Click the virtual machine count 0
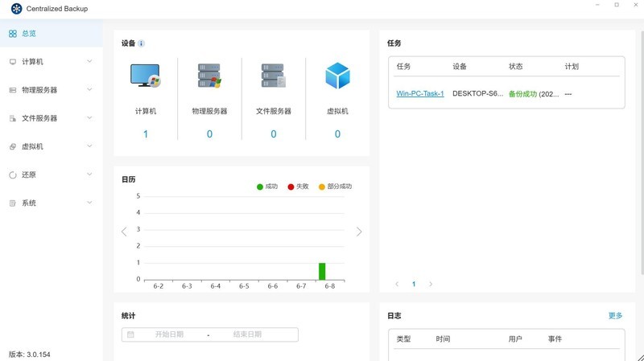The image size is (644, 361). coord(337,134)
